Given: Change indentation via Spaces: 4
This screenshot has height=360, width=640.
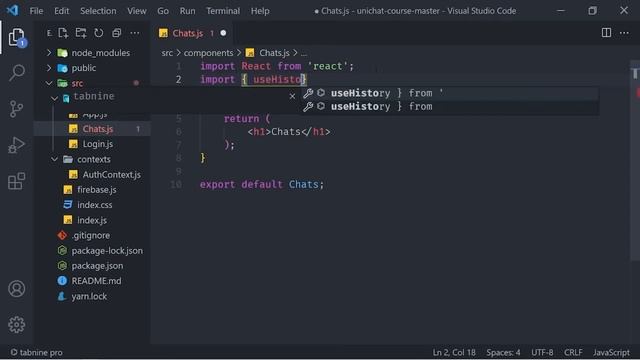Looking at the screenshot, I should (x=503, y=352).
